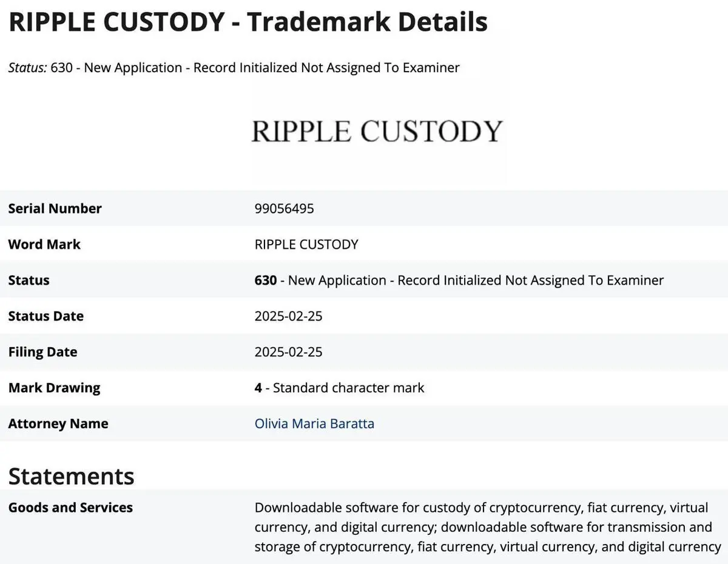Open the Olivia Maria Baratta attorney link
Image resolution: width=728 pixels, height=564 pixels.
pyautogui.click(x=314, y=424)
